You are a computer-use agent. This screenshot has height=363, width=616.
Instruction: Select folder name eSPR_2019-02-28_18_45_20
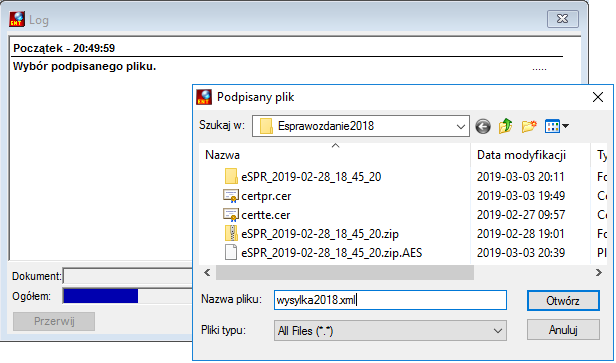tap(311, 177)
